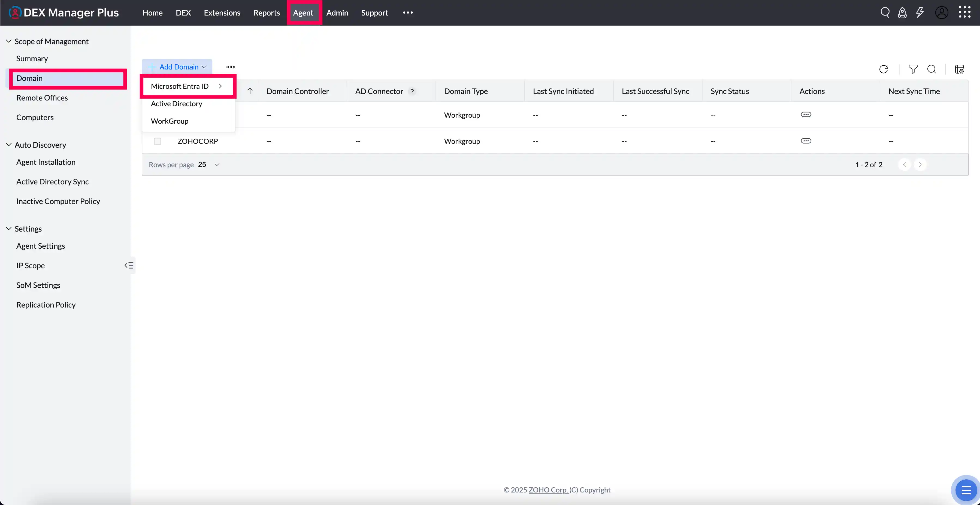Open the Extensions tab

click(x=222, y=13)
